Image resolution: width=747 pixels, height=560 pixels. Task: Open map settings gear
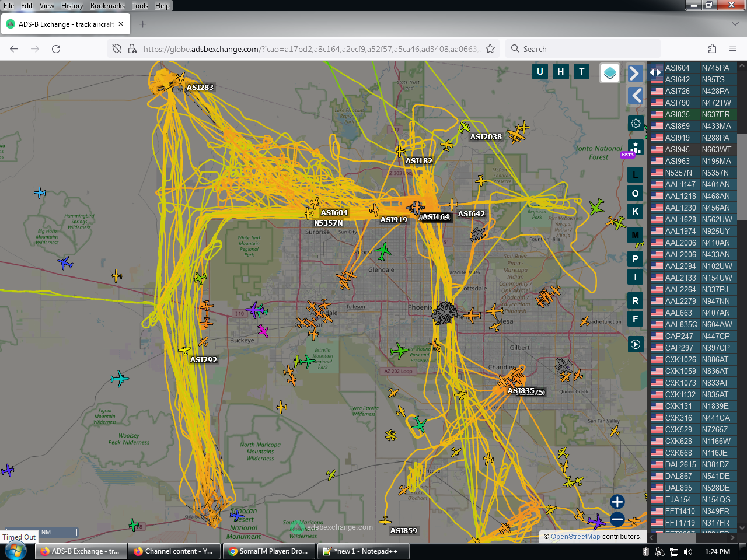pyautogui.click(x=636, y=123)
